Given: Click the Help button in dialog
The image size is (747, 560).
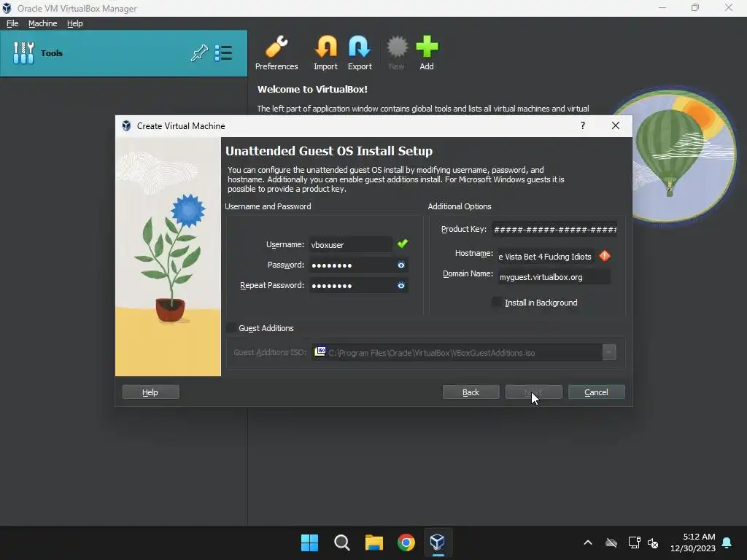Looking at the screenshot, I should click(150, 392).
